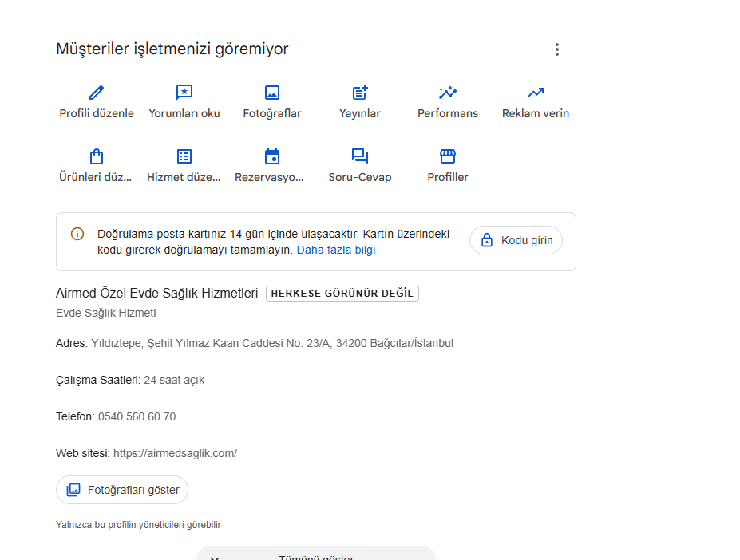Click the address text Yıldıztepe, Şehit Yılmaz Kaan Caddesi
Image resolution: width=740 pixels, height=560 pixels.
point(187,343)
